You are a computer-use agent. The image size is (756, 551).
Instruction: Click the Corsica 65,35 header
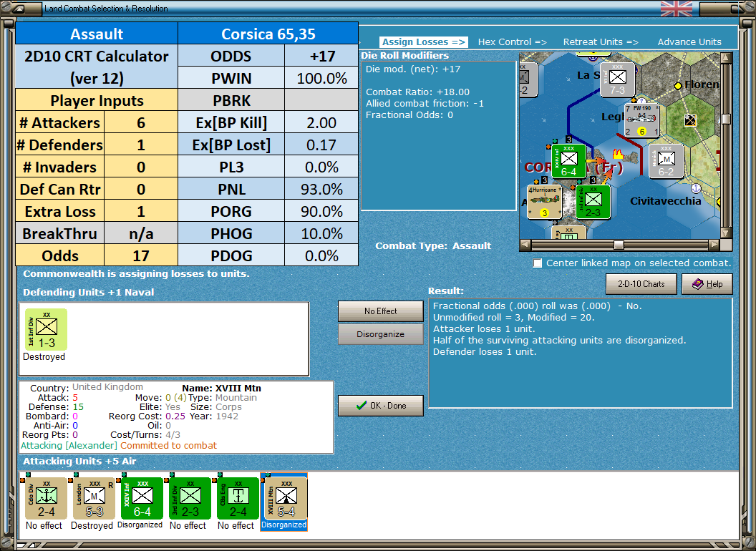point(268,34)
